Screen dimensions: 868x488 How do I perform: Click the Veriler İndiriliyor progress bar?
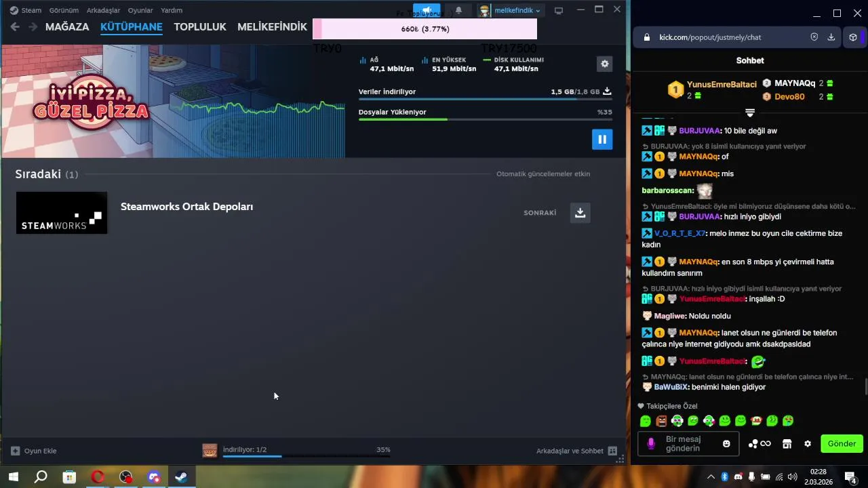[x=486, y=100]
